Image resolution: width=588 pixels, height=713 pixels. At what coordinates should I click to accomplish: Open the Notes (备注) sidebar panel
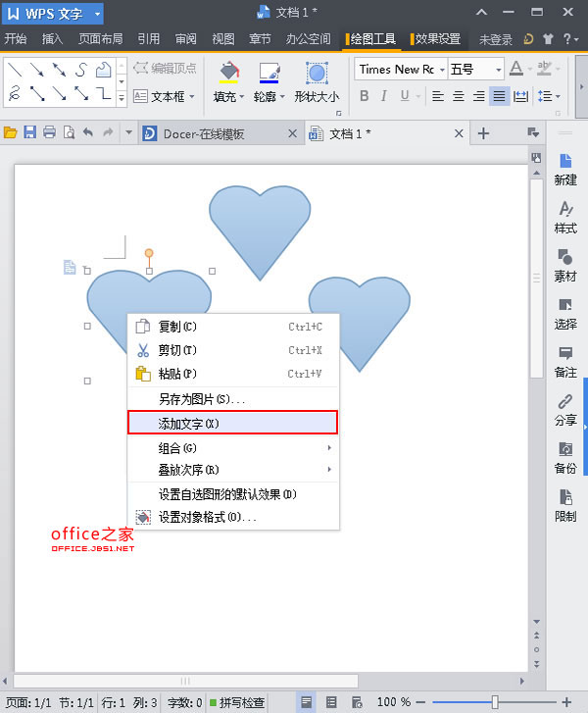565,362
